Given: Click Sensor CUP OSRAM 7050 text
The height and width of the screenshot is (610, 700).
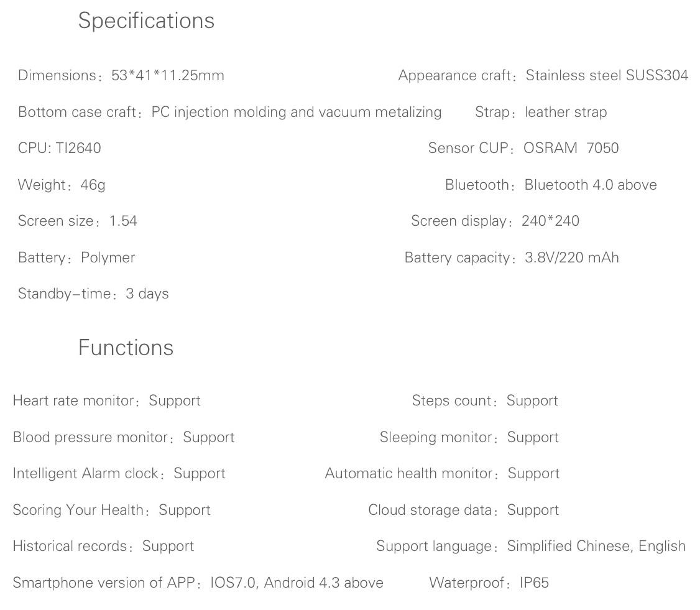Looking at the screenshot, I should [x=523, y=148].
